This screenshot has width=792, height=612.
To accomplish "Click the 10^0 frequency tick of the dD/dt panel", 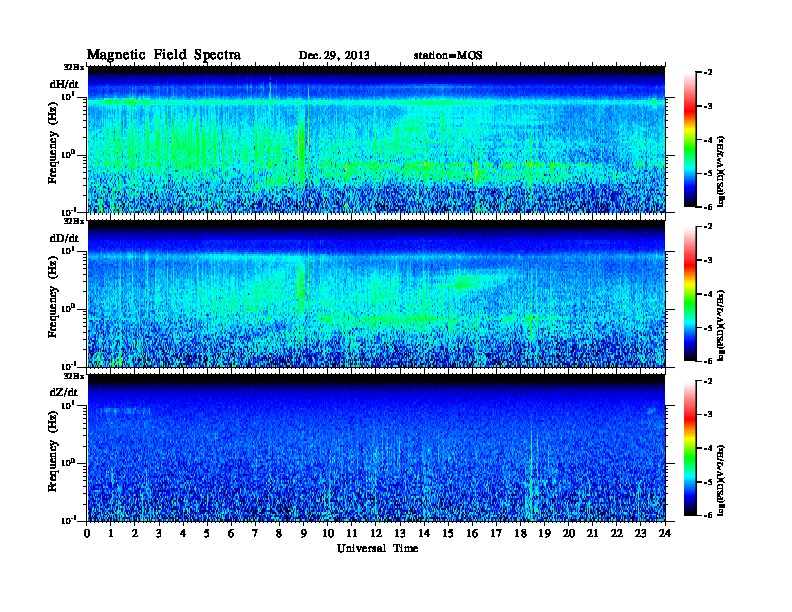I will 68,308.
